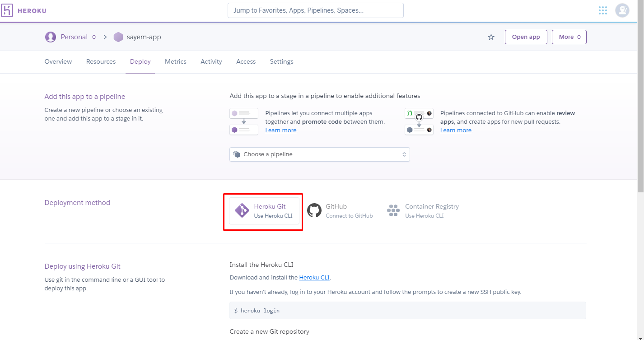Open the Settings tab
The image size is (644, 340).
click(281, 61)
